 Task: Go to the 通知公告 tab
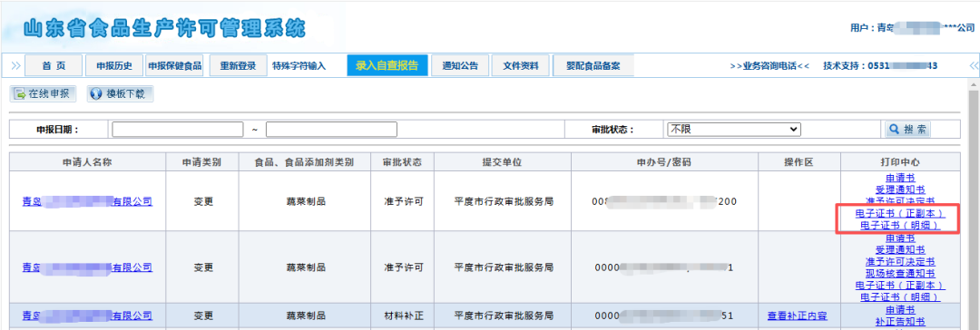point(460,65)
